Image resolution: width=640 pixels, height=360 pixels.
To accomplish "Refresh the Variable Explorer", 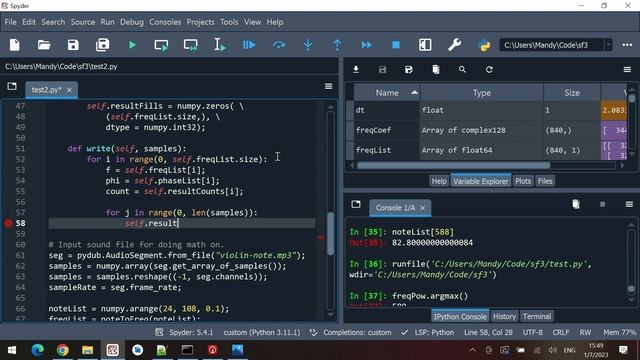I will 489,69.
